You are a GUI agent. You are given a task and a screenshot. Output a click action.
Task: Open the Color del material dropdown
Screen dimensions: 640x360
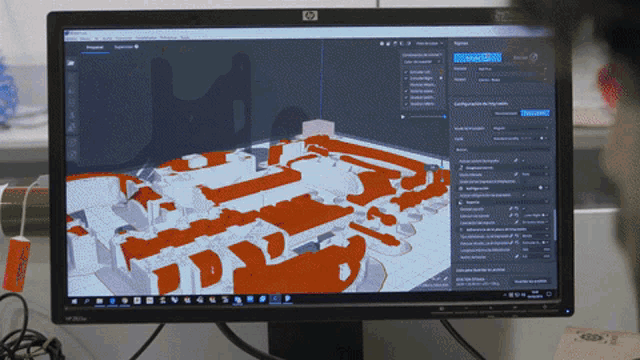tap(422, 62)
